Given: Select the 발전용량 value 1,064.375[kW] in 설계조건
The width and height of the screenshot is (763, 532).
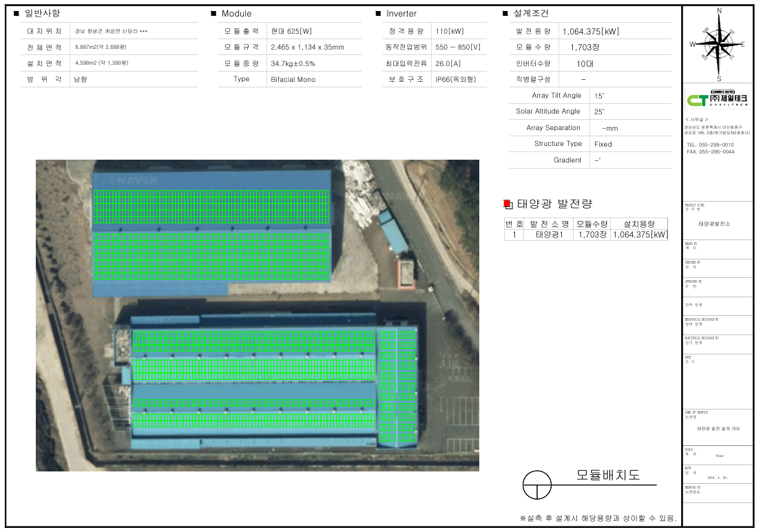Looking at the screenshot, I should tap(590, 32).
